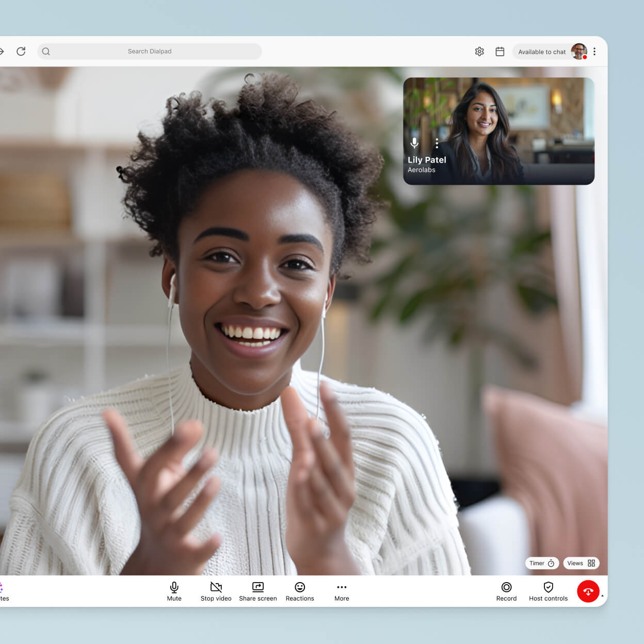Click the Search Dialpad field
The image size is (644, 644).
pos(150,51)
